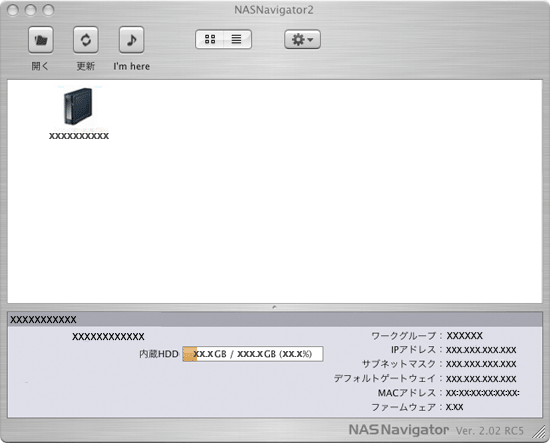Click the IP address value

(x=481, y=350)
